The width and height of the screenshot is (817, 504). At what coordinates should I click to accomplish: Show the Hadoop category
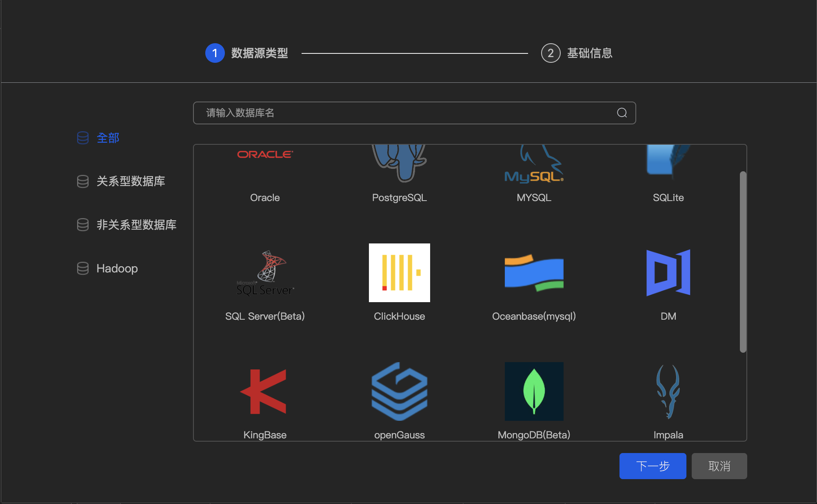pyautogui.click(x=117, y=268)
